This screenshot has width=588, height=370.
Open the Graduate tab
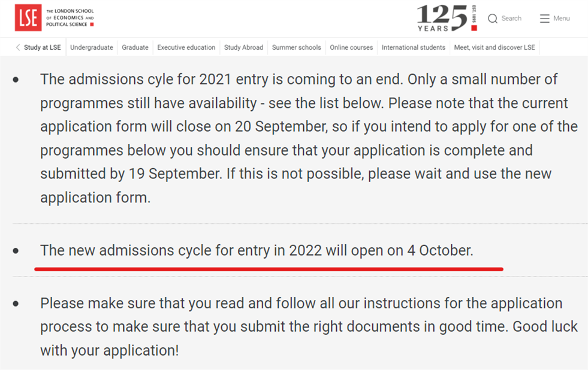click(x=135, y=47)
